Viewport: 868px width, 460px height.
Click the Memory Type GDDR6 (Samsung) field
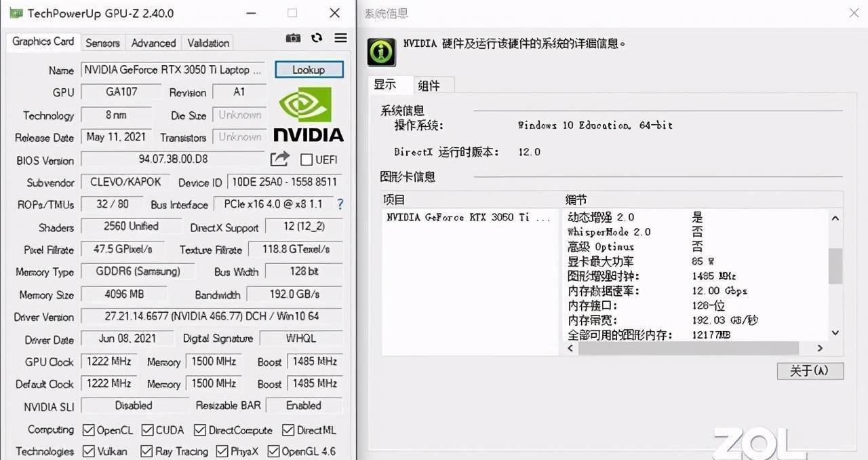(x=138, y=271)
